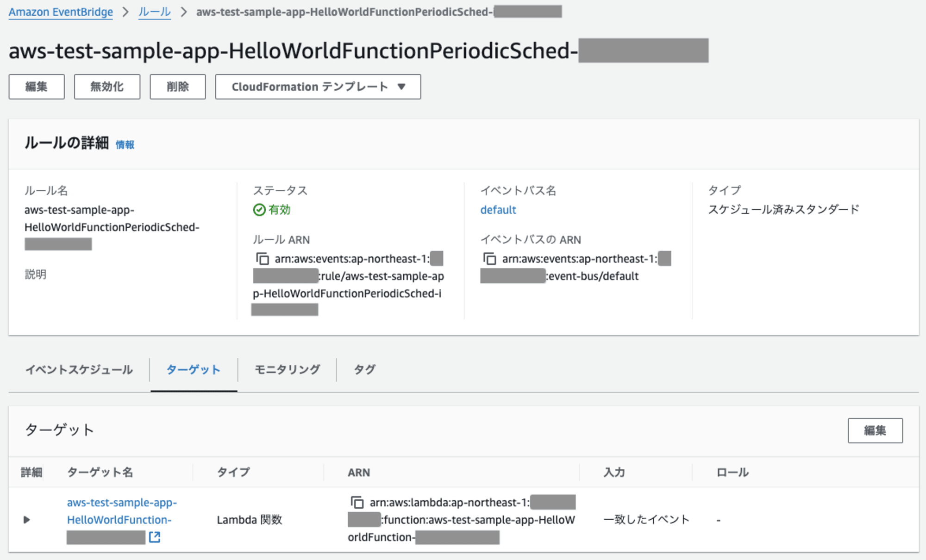Screen dimensions: 926x560
Task: Select the 'Lambda 関数' type cell
Action: 250,520
